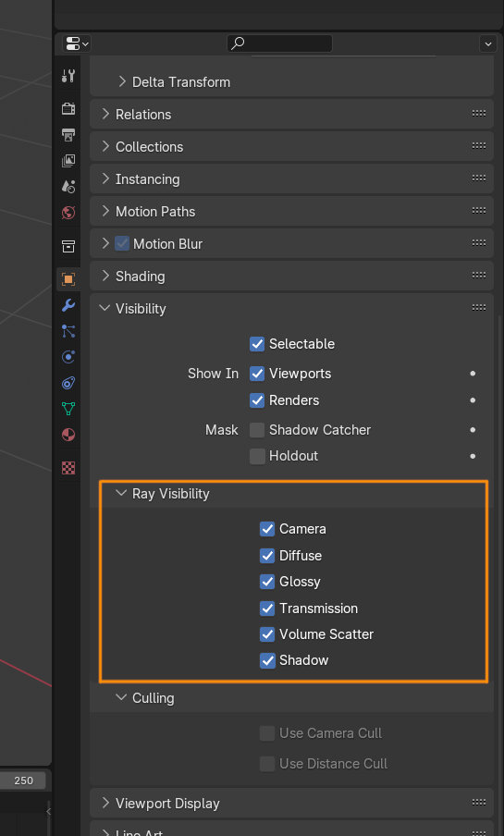Viewport: 504px width, 836px height.
Task: Open the Texture properties tab
Action: pyautogui.click(x=68, y=468)
